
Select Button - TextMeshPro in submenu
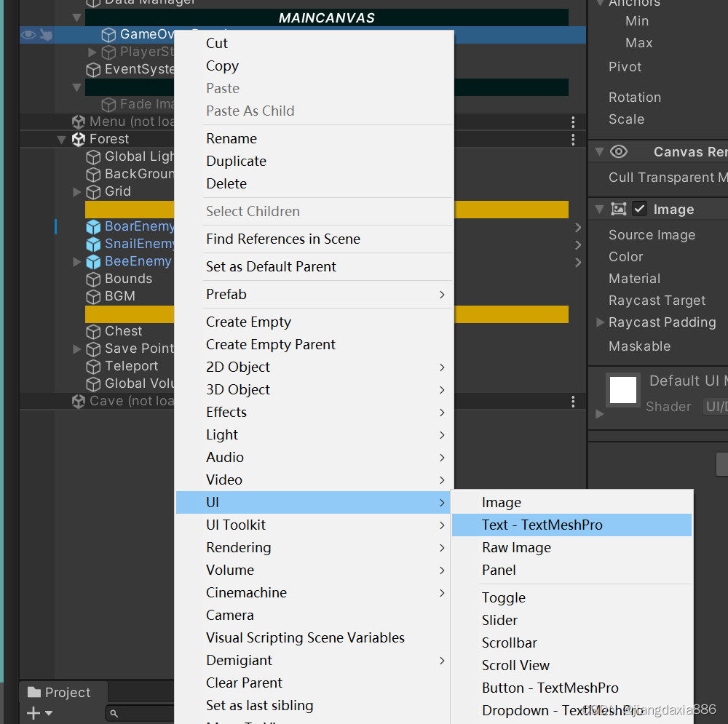pyautogui.click(x=571, y=688)
